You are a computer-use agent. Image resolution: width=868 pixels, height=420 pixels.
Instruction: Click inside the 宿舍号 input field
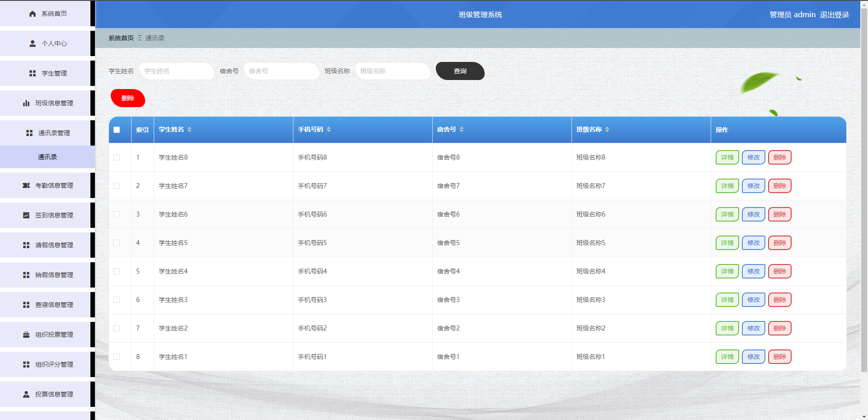281,71
